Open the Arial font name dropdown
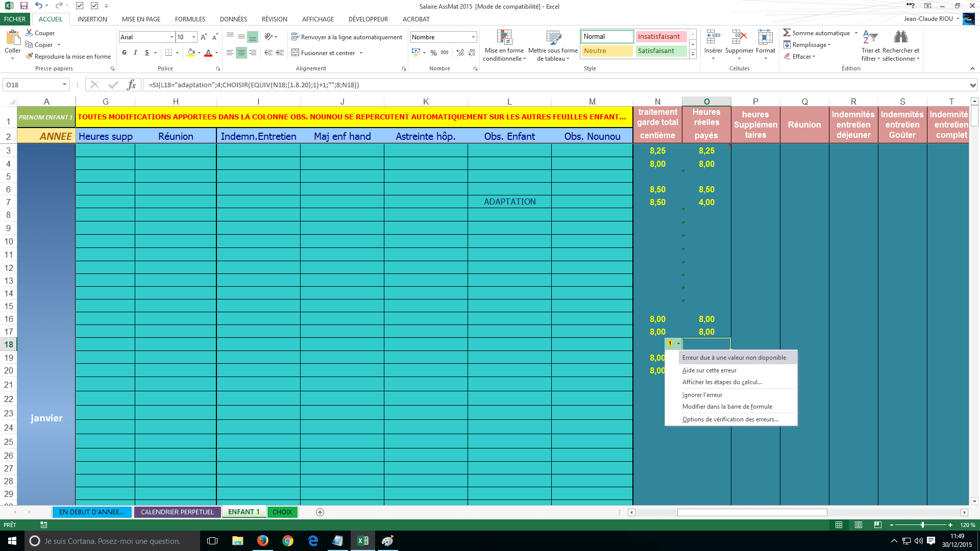980x551 pixels. coord(171,37)
